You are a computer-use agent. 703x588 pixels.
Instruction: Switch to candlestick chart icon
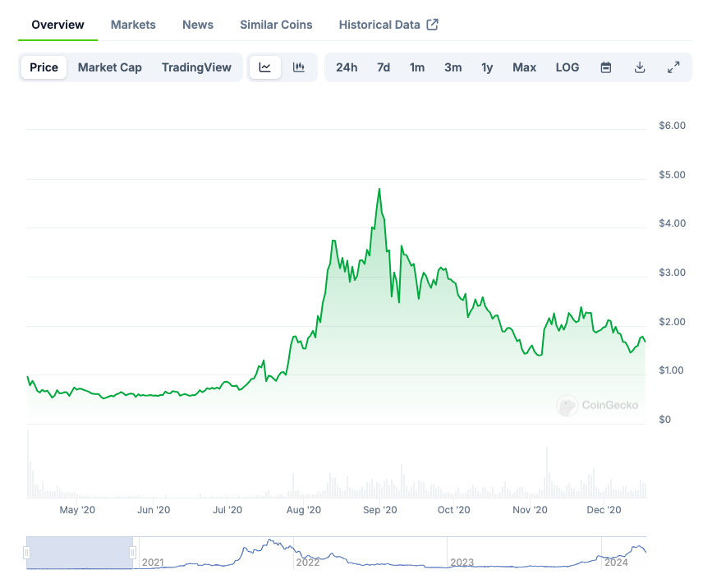299,67
